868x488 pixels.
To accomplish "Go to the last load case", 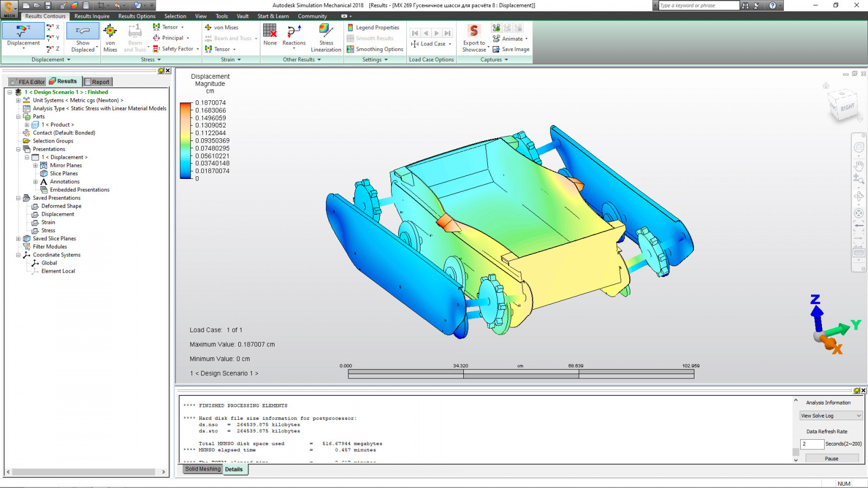I will coord(448,33).
